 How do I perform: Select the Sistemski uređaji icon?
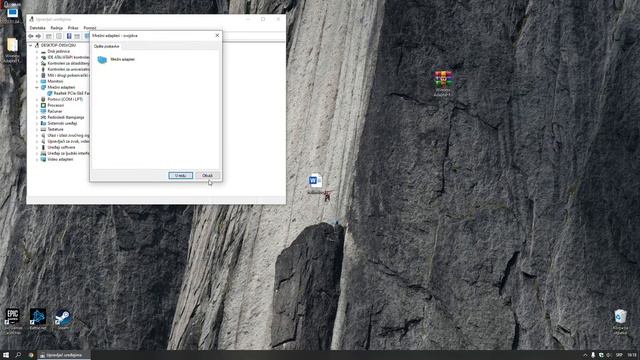[x=43, y=123]
